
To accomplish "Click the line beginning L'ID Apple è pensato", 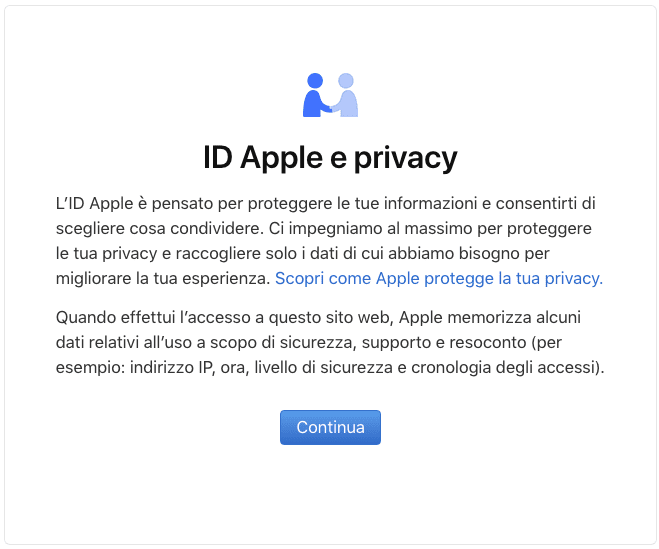I will click(326, 203).
